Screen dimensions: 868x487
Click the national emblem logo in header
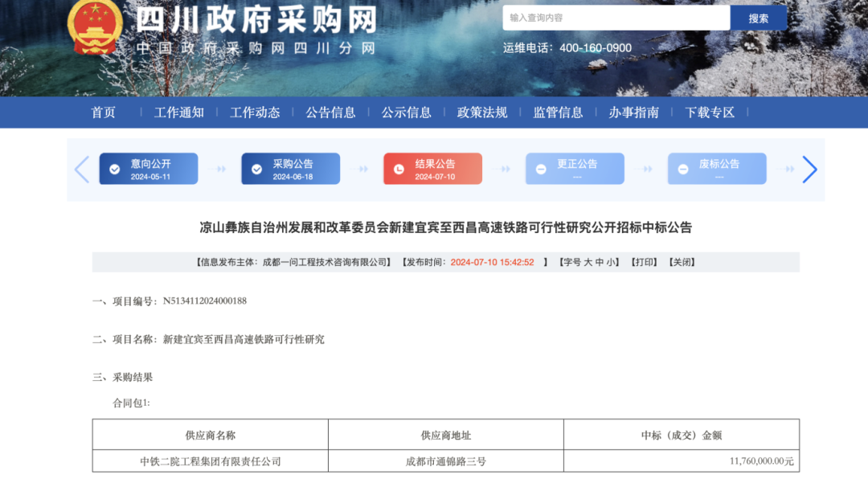coord(95,28)
